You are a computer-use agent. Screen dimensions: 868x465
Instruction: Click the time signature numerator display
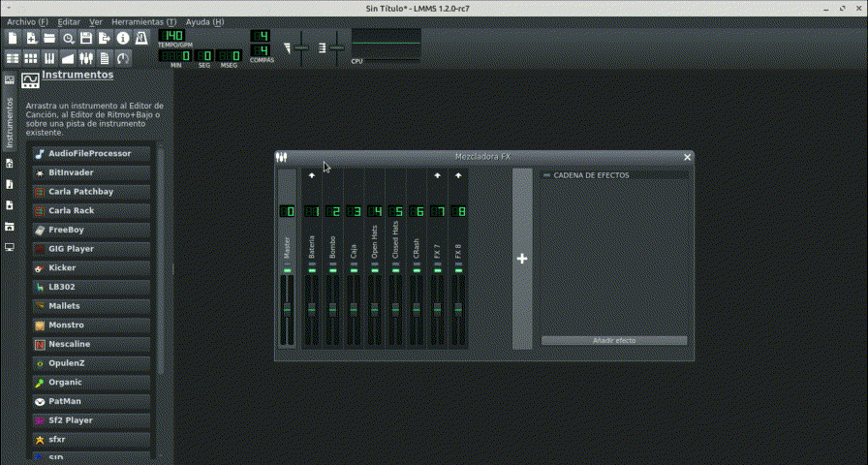[262, 36]
